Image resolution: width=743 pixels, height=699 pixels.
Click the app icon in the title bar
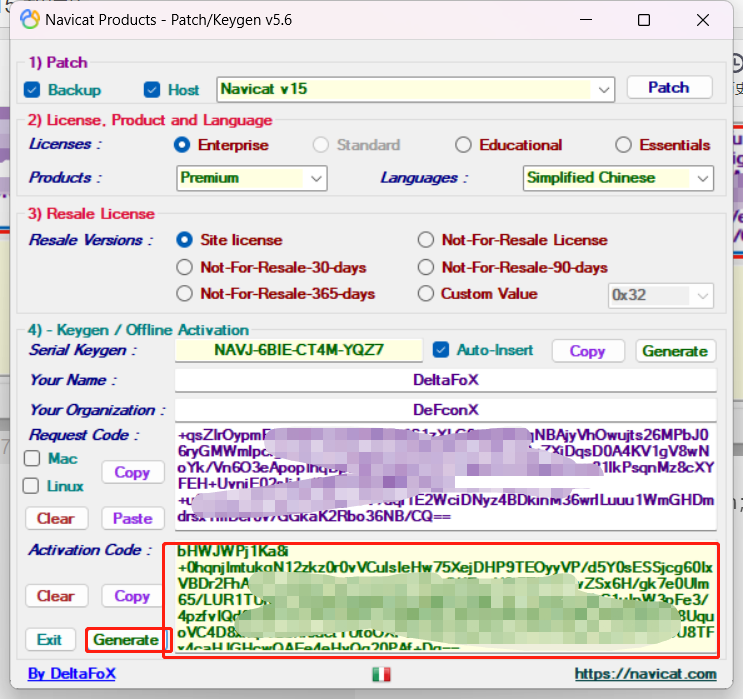click(x=31, y=20)
